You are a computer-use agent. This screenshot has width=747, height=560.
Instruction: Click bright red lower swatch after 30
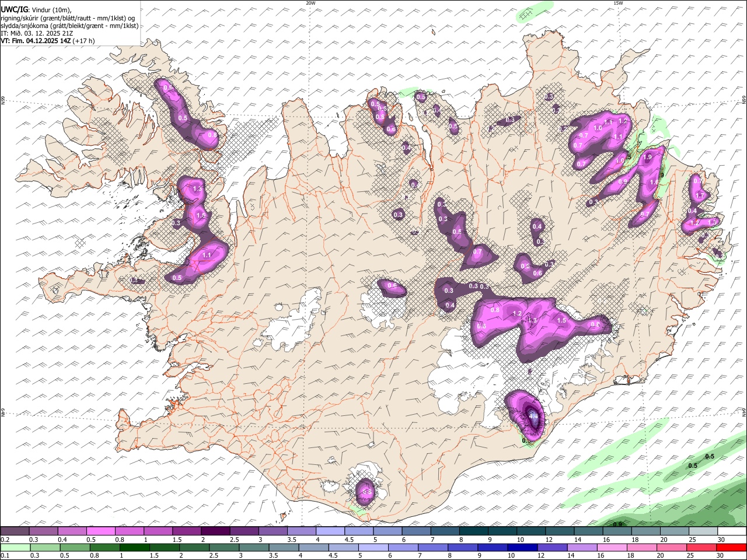pyautogui.click(x=732, y=548)
